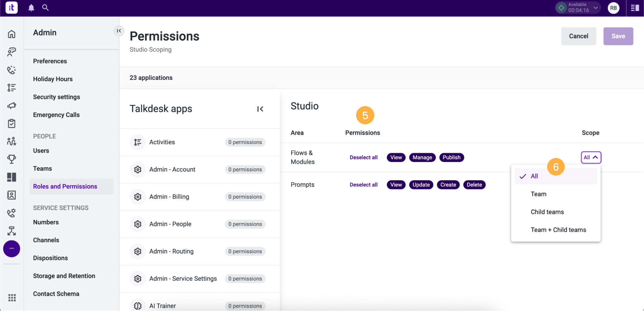Open Storage and Retention setting
This screenshot has height=311, width=644.
tap(64, 276)
